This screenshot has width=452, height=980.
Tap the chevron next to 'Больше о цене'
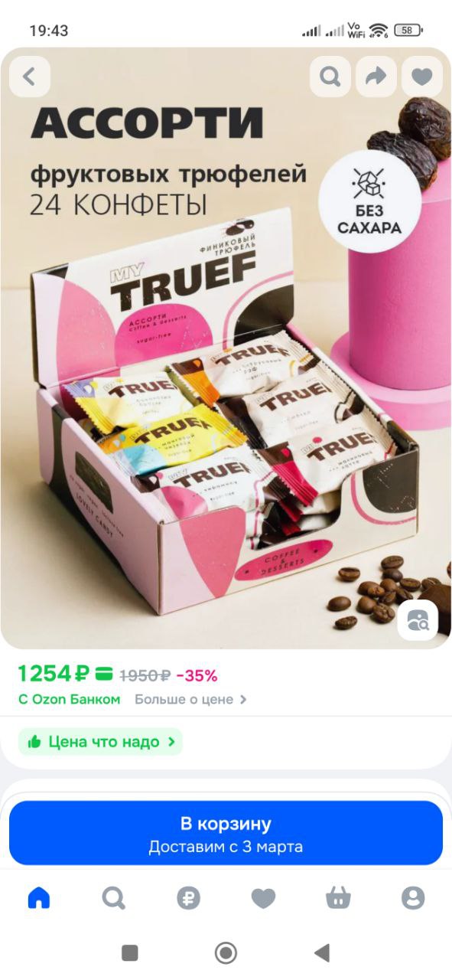(x=243, y=699)
